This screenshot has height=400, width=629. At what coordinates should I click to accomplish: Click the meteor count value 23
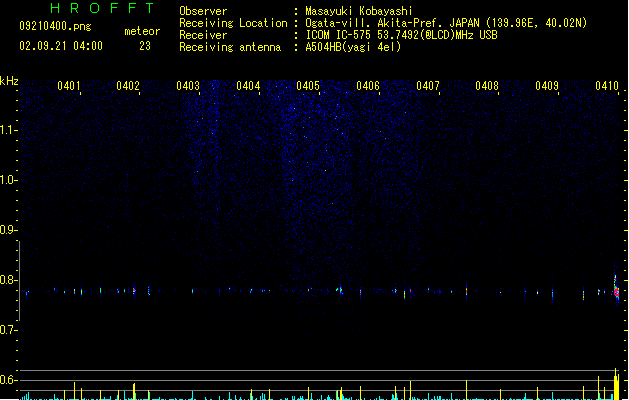(x=145, y=46)
